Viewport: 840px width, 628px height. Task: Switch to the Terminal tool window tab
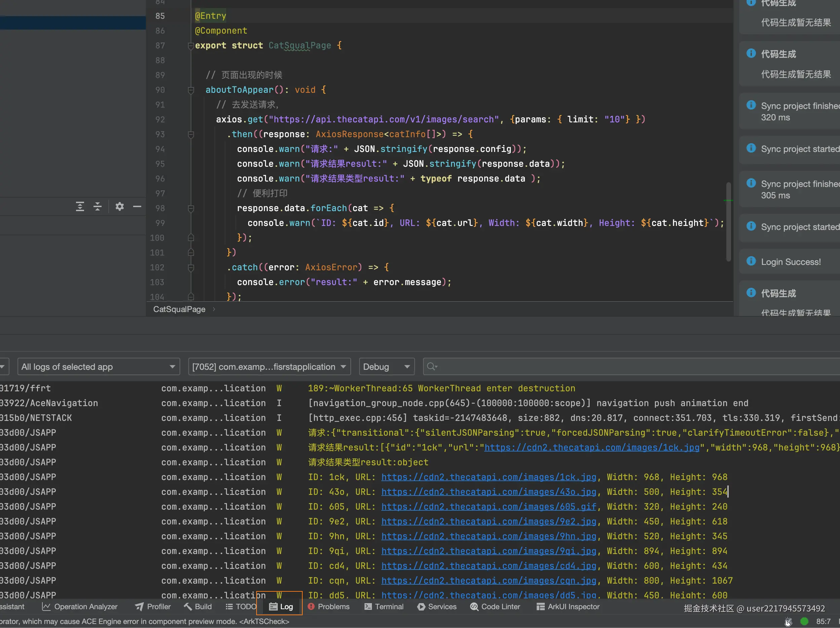[384, 607]
